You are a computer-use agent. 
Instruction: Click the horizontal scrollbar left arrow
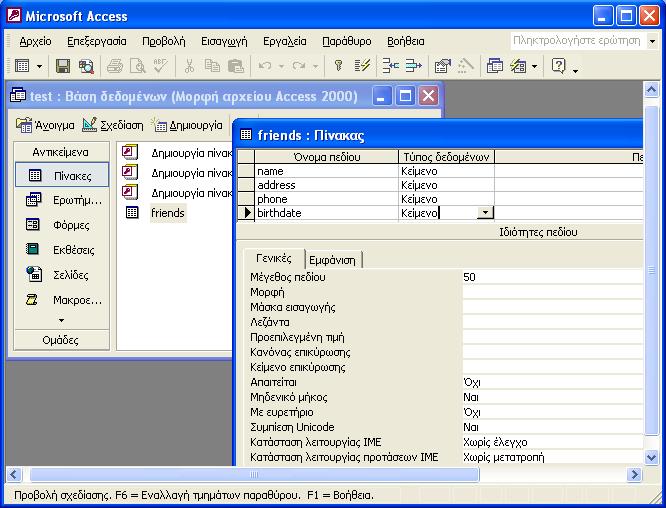tap(14, 474)
